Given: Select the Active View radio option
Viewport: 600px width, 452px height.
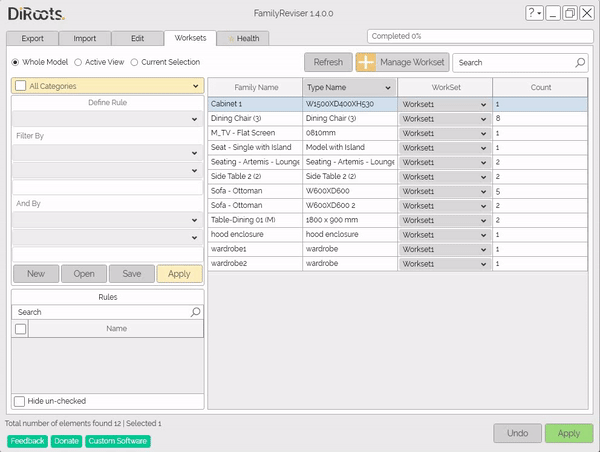Looking at the screenshot, I should [x=79, y=62].
